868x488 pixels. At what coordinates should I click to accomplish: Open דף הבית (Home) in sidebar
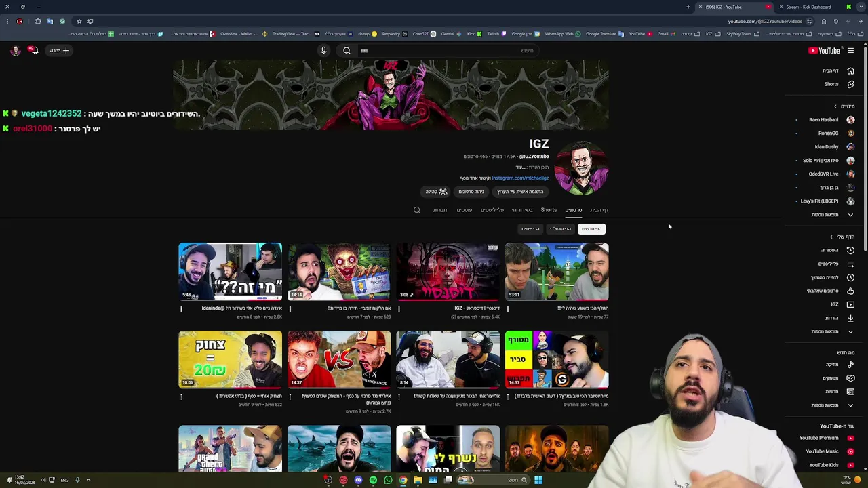point(839,70)
